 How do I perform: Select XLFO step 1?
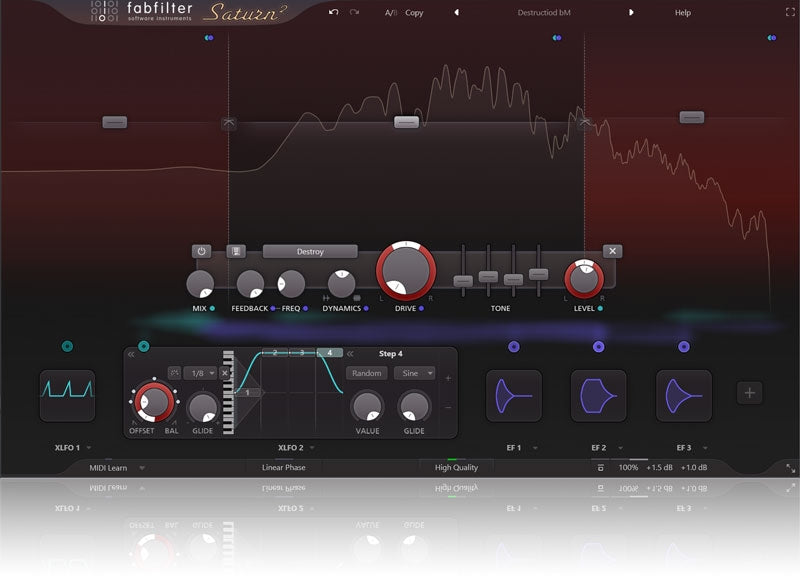click(247, 392)
